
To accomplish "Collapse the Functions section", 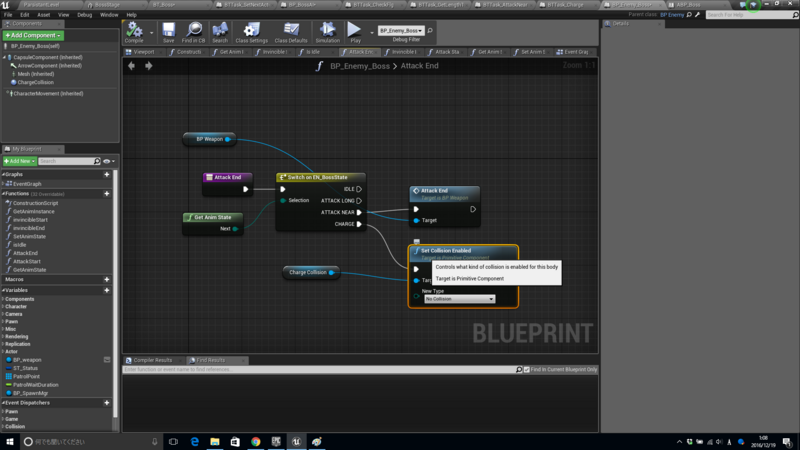I will click(4, 194).
